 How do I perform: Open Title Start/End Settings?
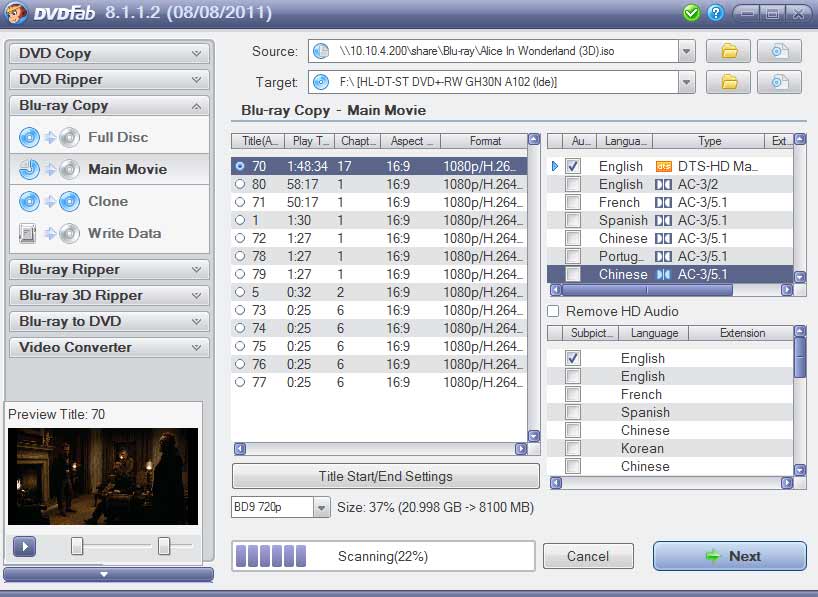click(386, 476)
